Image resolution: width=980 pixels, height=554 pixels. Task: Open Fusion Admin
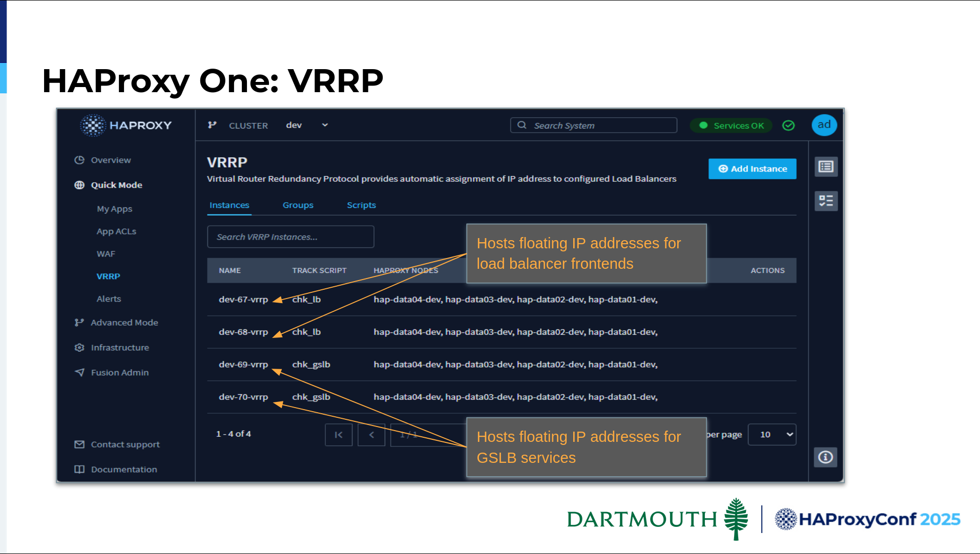pyautogui.click(x=120, y=373)
